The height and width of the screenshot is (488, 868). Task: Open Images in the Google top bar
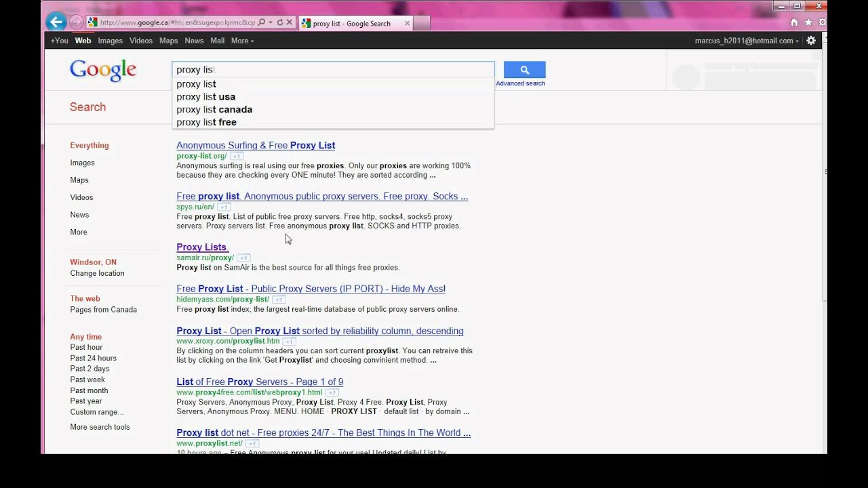[x=110, y=41]
